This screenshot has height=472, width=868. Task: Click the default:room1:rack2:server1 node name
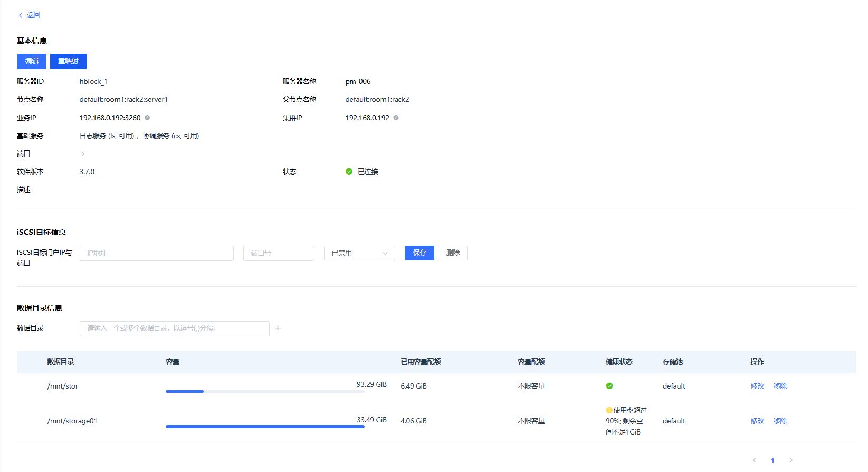[x=123, y=99]
